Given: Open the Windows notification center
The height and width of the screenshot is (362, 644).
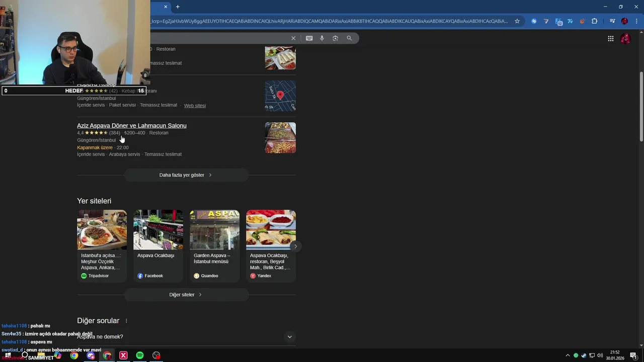Looking at the screenshot, I should tap(633, 355).
